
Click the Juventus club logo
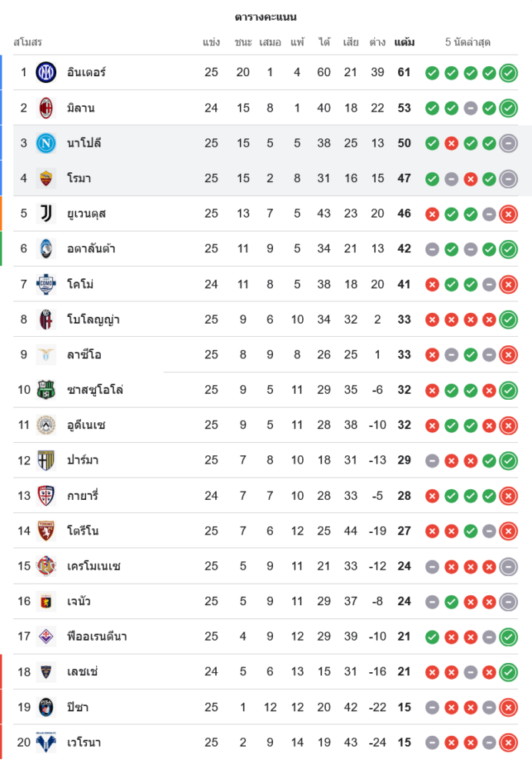pyautogui.click(x=46, y=214)
